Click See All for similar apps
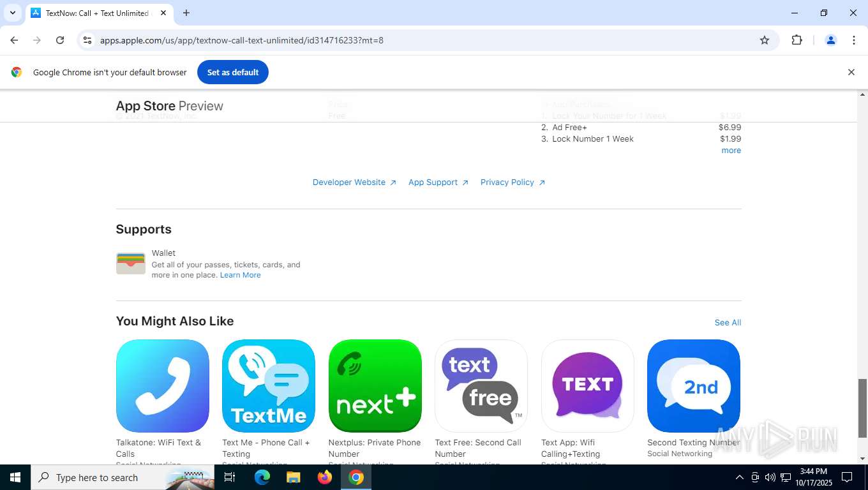This screenshot has height=490, width=868. [728, 323]
